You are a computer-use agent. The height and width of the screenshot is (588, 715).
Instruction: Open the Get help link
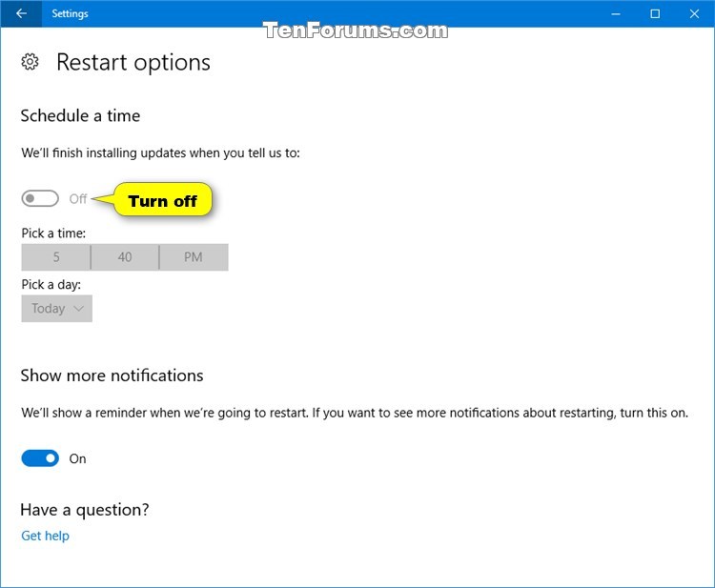point(45,536)
